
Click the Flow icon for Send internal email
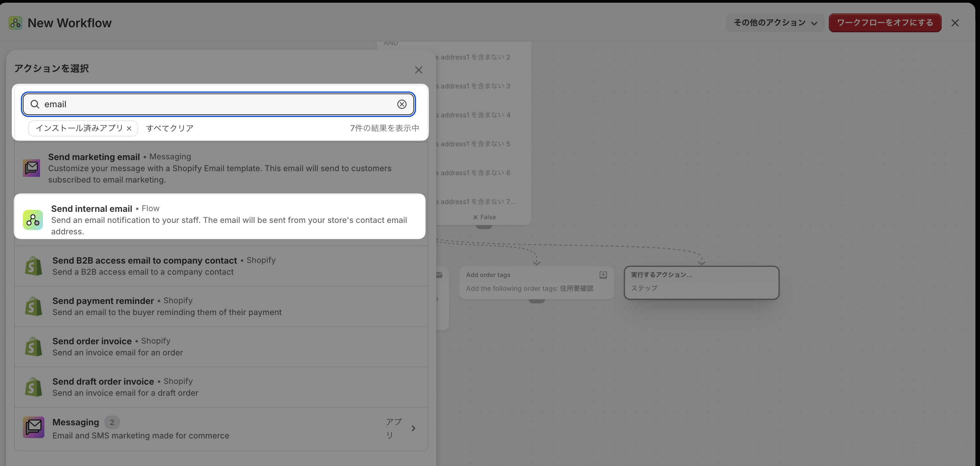point(33,220)
